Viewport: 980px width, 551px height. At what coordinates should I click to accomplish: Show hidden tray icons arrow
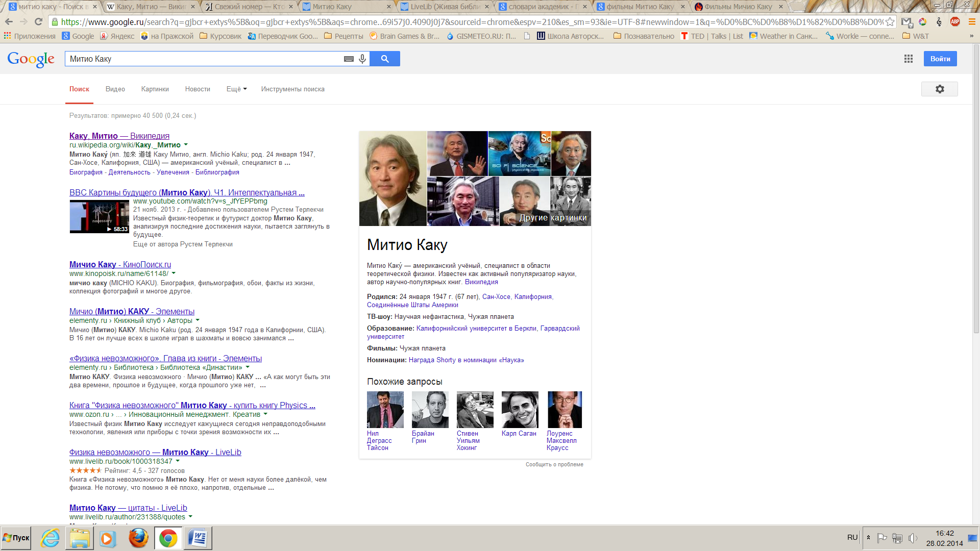coord(868,538)
